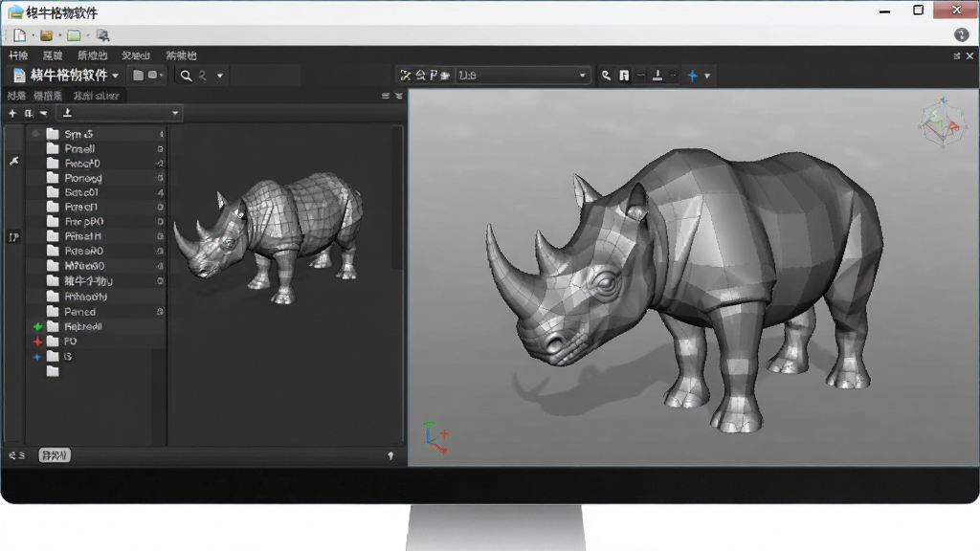
Task: Click the open folder icon in top toolbar
Action: point(74,35)
